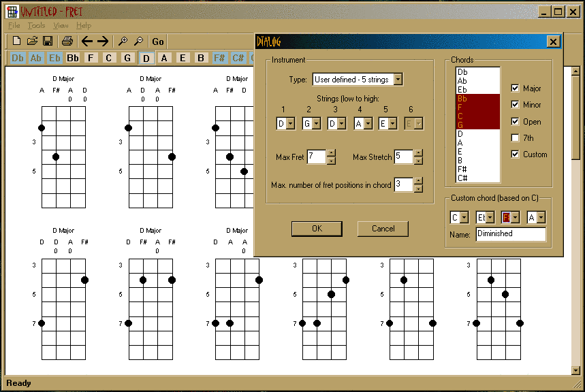The image size is (585, 392).
Task: Open the File menu
Action: click(x=14, y=25)
